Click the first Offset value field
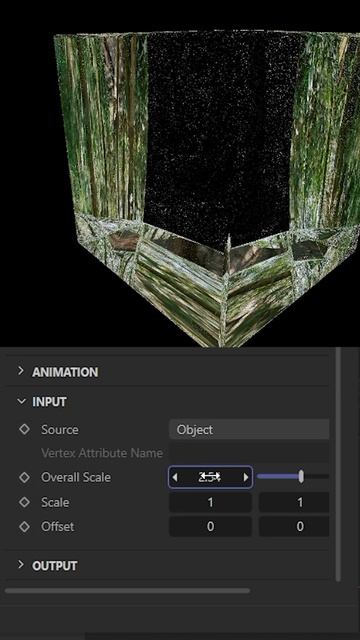Viewport: 360px width, 640px height. [210, 527]
